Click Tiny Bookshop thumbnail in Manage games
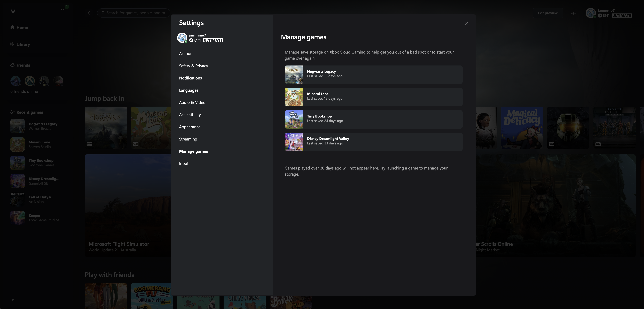The width and height of the screenshot is (644, 309). (294, 119)
